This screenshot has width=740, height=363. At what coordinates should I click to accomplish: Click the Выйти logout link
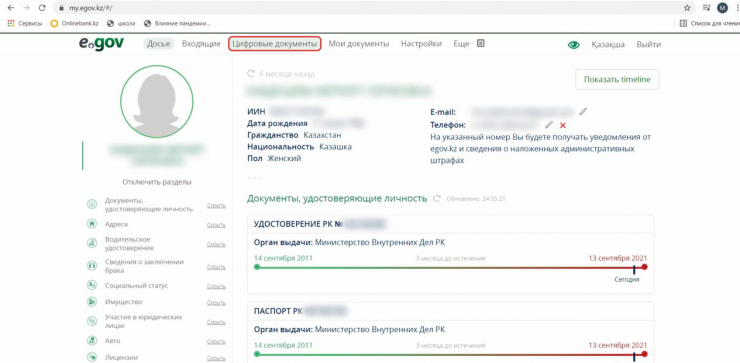pyautogui.click(x=648, y=44)
